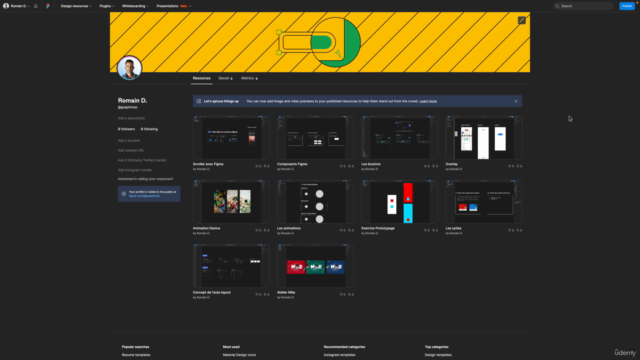This screenshot has width=640, height=360.
Task: Click Add website URL
Action: tap(131, 150)
